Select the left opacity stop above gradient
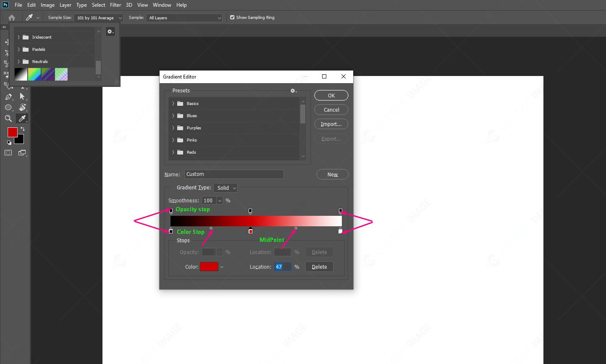Viewport: 606px width, 364px height. tap(171, 211)
